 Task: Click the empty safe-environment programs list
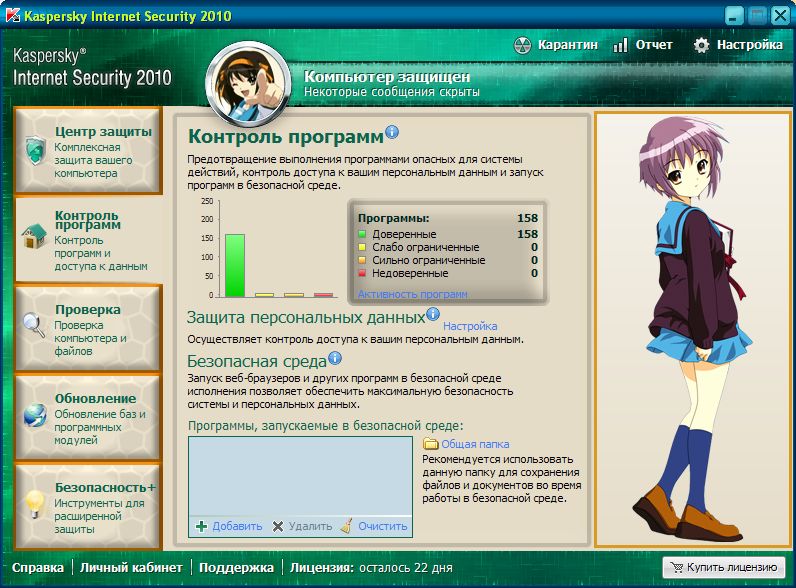[300, 476]
